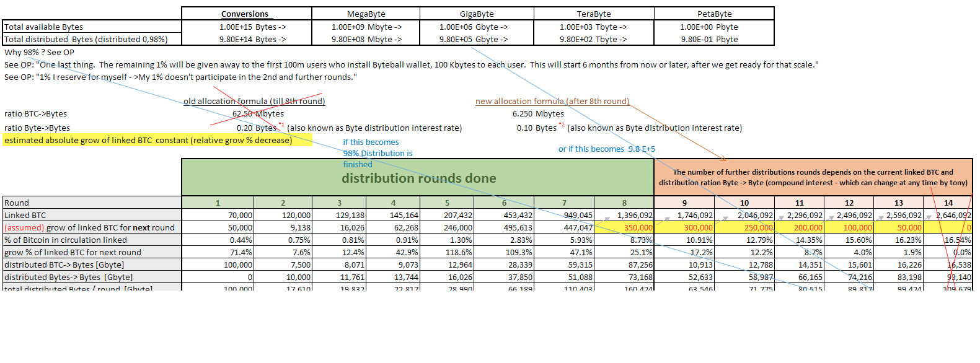Click the 'new allocation formula (after 8th round)' heading
Viewport: 980px width, 363px height.
coord(552,101)
